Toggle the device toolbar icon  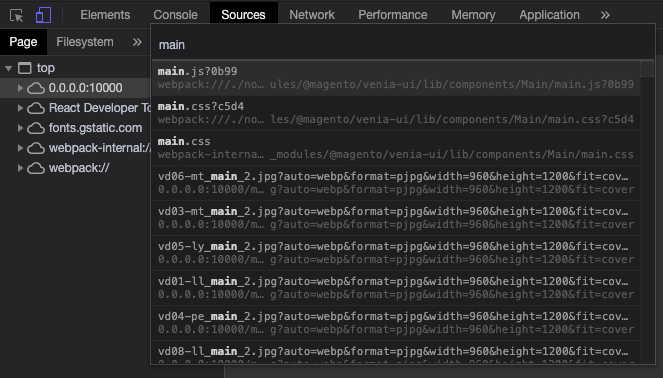coord(43,15)
